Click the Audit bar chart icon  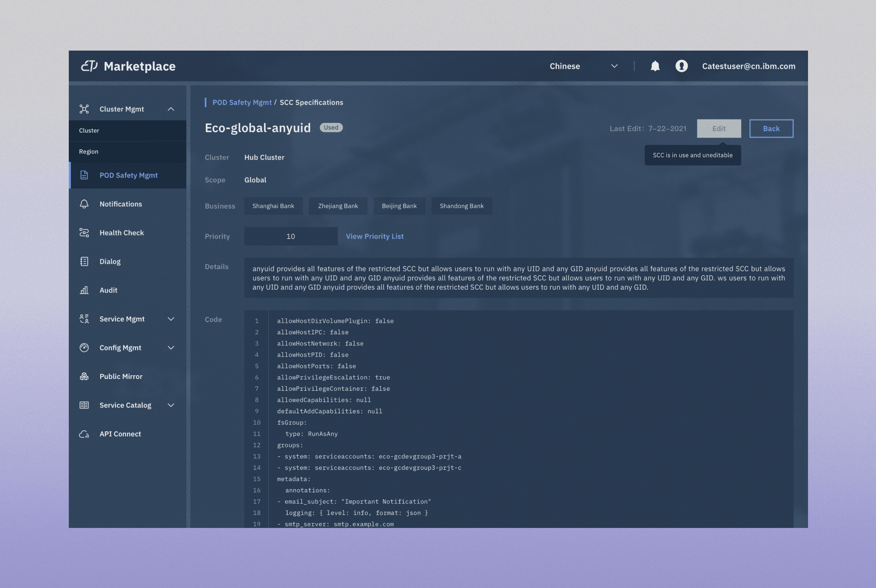pos(84,290)
